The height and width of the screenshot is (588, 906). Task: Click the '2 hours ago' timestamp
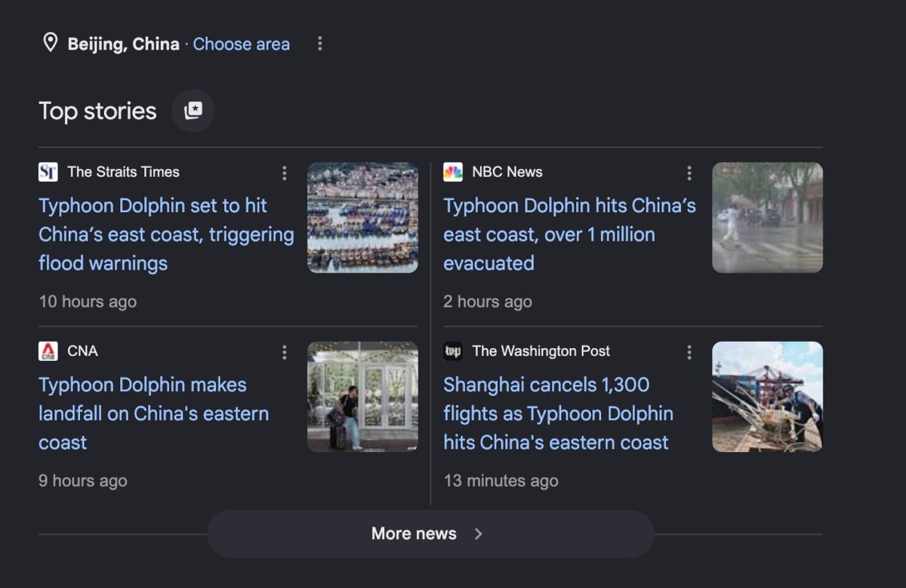[488, 301]
